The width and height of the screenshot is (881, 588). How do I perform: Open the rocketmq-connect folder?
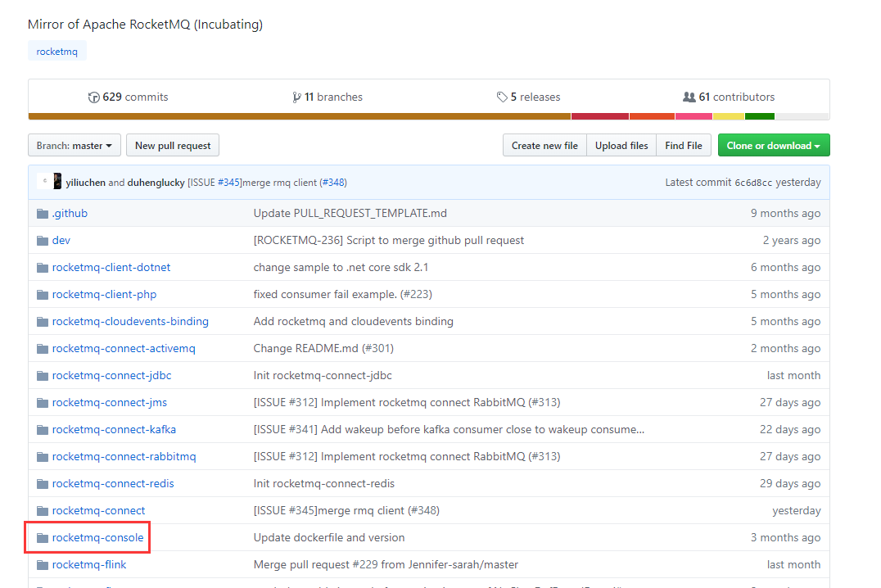(98, 510)
